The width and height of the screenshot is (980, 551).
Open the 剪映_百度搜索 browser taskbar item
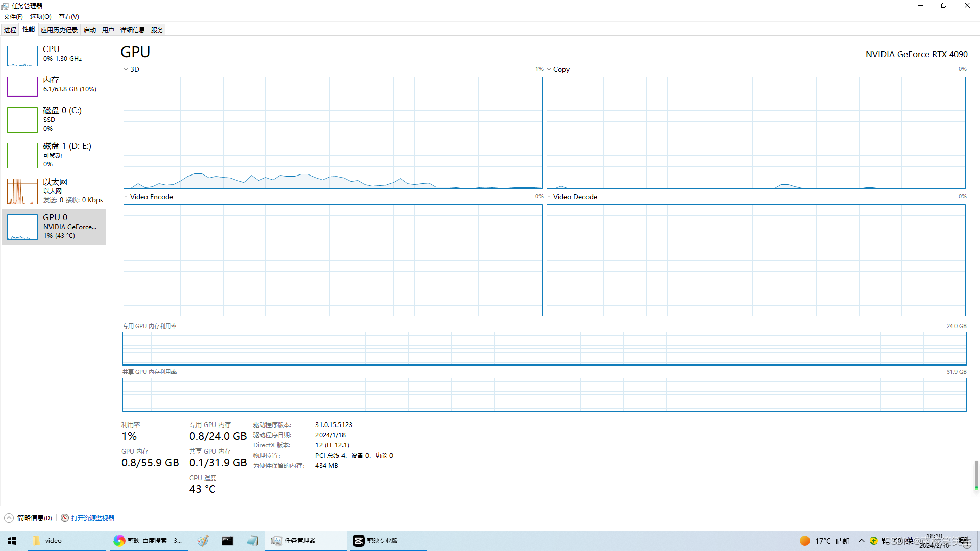pyautogui.click(x=150, y=541)
